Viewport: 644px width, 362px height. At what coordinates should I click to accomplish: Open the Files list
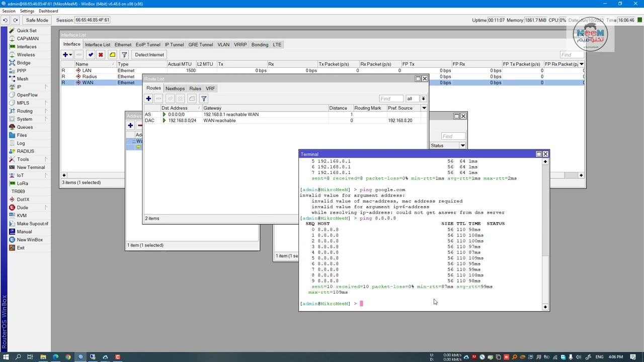point(22,135)
